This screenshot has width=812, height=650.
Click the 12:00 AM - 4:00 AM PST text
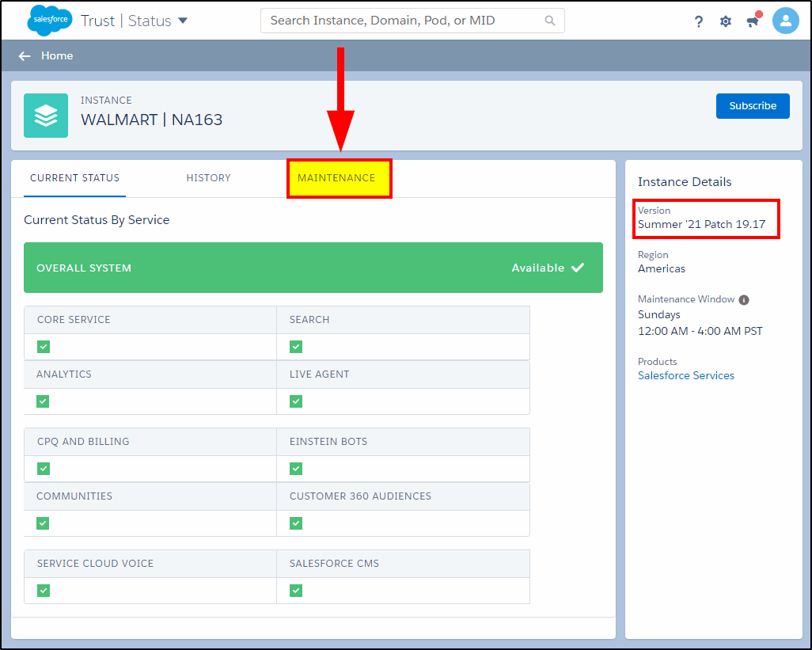(x=700, y=331)
